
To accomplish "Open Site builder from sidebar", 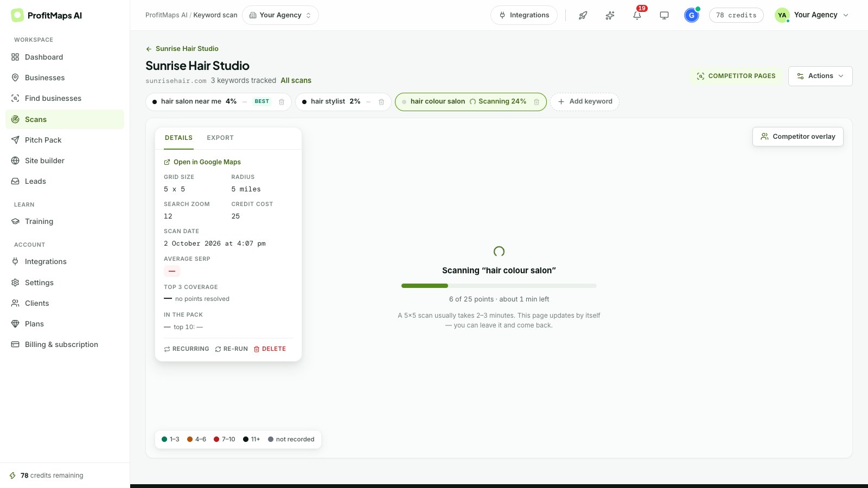I will 65,160.
